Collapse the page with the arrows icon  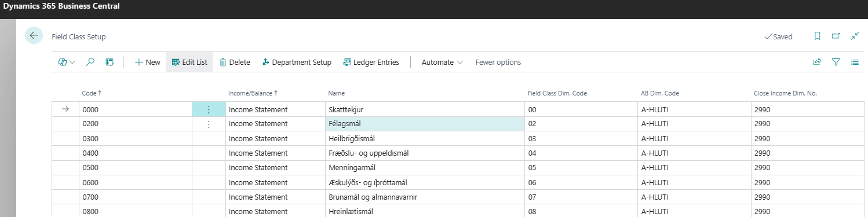tap(855, 36)
